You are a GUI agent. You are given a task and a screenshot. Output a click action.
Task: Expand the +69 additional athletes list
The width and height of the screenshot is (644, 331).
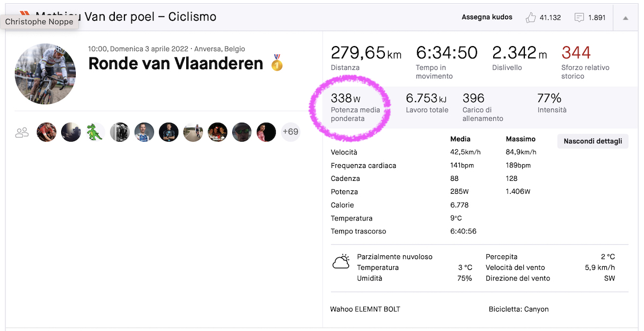coord(290,132)
